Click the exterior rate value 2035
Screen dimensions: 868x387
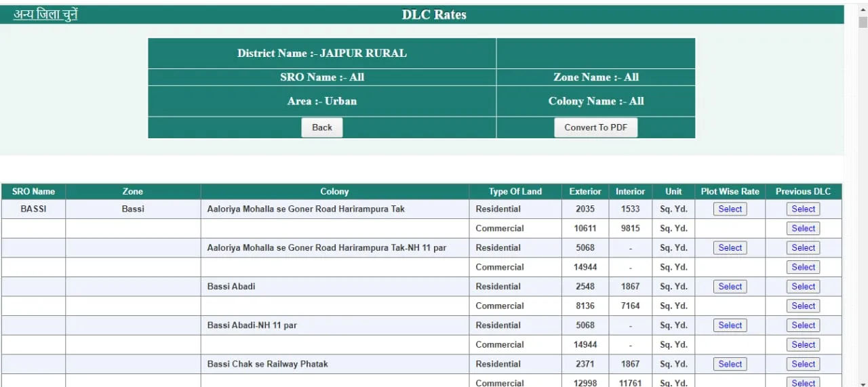tap(585, 209)
